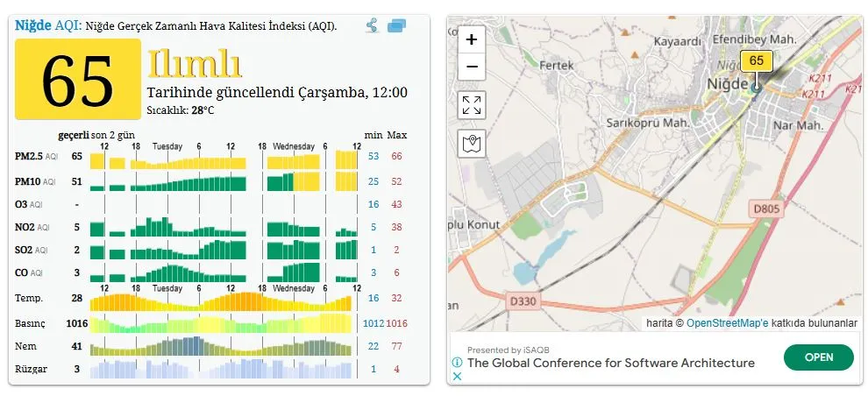Open the blue widget cards icon
This screenshot has width=868, height=396.
point(396,25)
